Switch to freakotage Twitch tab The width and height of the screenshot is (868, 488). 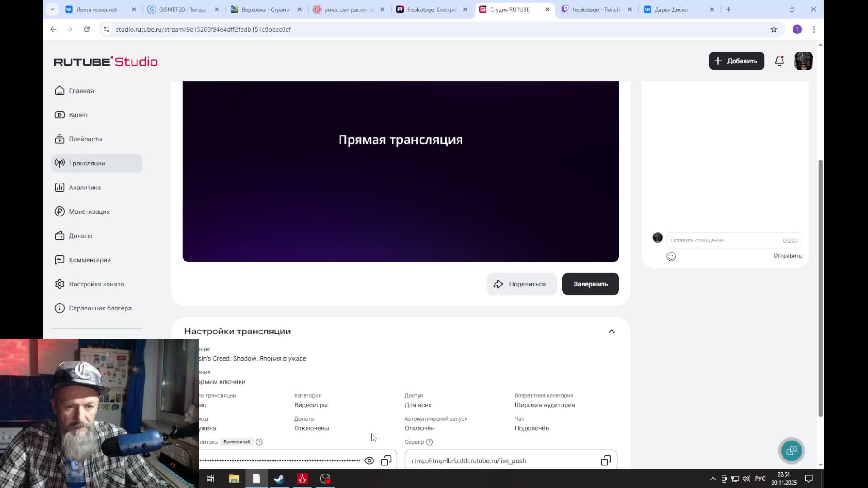(595, 9)
